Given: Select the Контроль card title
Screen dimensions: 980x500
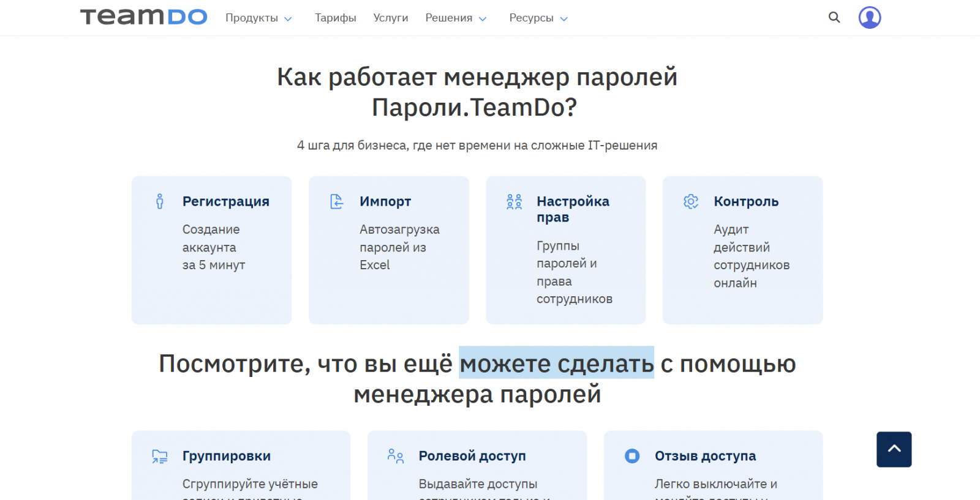Looking at the screenshot, I should [746, 201].
